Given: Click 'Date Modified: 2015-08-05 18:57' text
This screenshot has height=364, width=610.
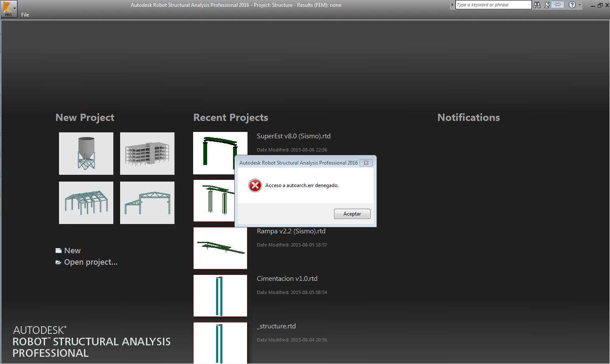Looking at the screenshot, I should point(292,245).
